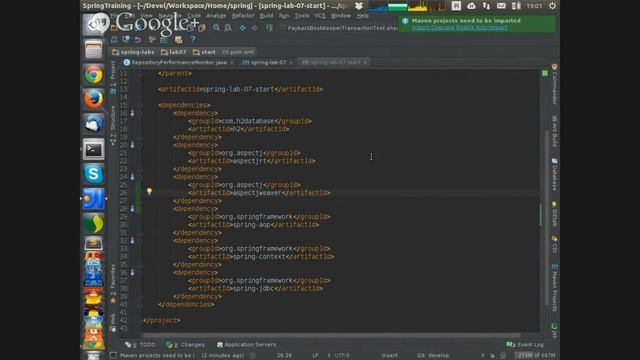
Task: Click the dependency gutter icon at line 16
Action: click(x=132, y=113)
